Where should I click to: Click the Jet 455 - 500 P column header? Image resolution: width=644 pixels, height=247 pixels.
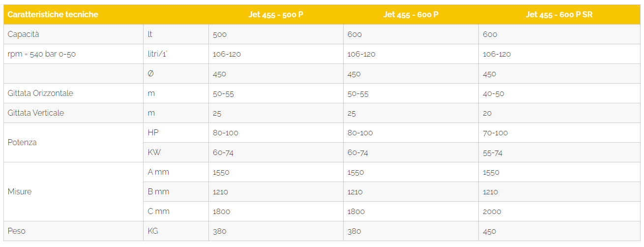[x=276, y=15]
